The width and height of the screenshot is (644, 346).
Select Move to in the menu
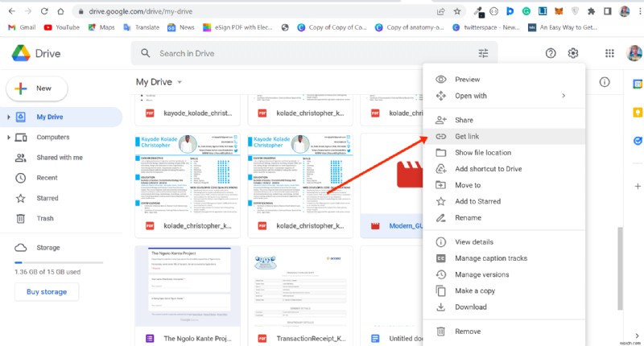(504, 185)
